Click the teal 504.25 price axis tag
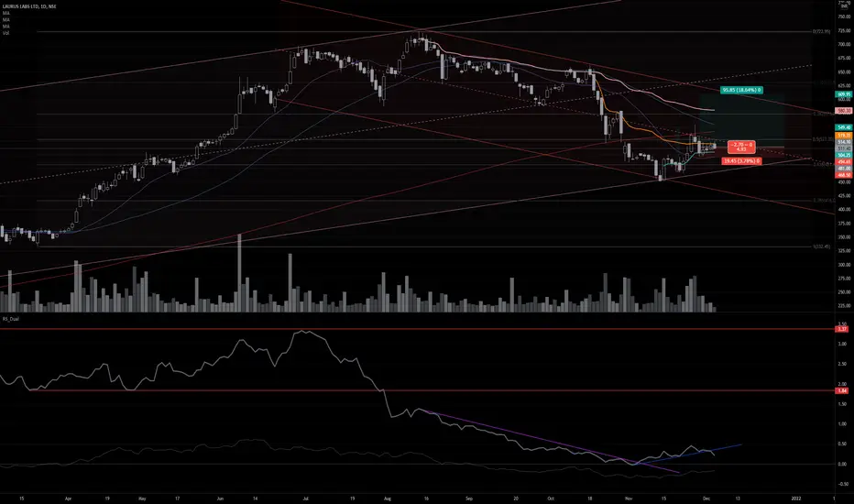The width and height of the screenshot is (854, 504). [x=844, y=155]
